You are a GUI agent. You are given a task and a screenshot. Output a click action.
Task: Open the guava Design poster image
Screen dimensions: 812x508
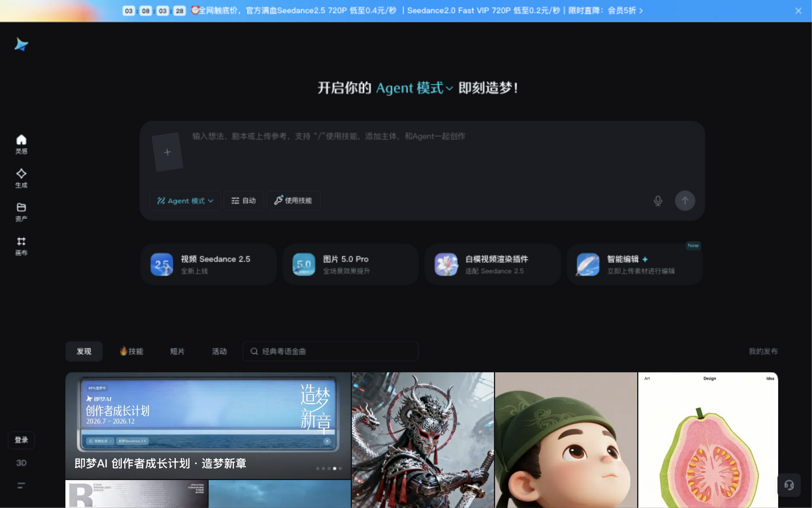(x=708, y=440)
